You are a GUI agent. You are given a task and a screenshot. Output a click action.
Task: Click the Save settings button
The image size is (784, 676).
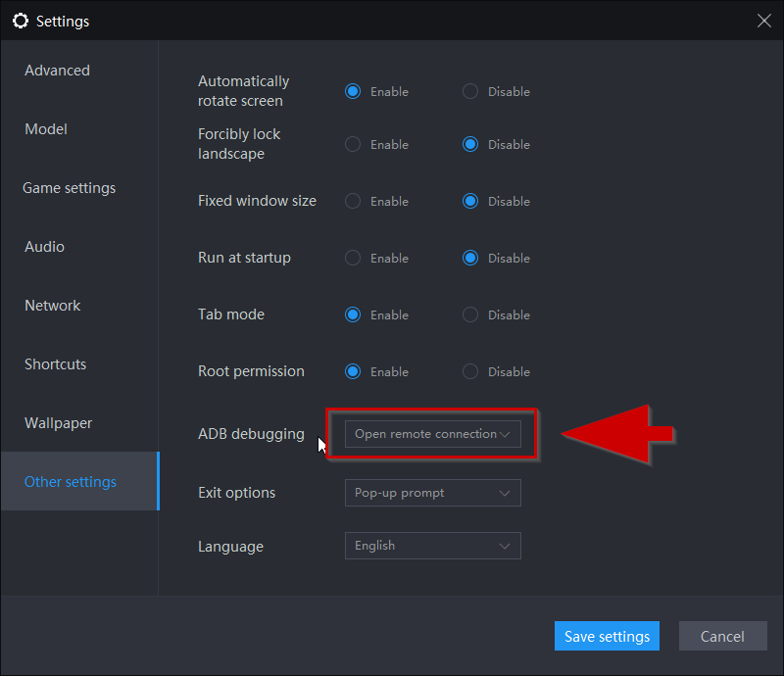click(x=607, y=636)
